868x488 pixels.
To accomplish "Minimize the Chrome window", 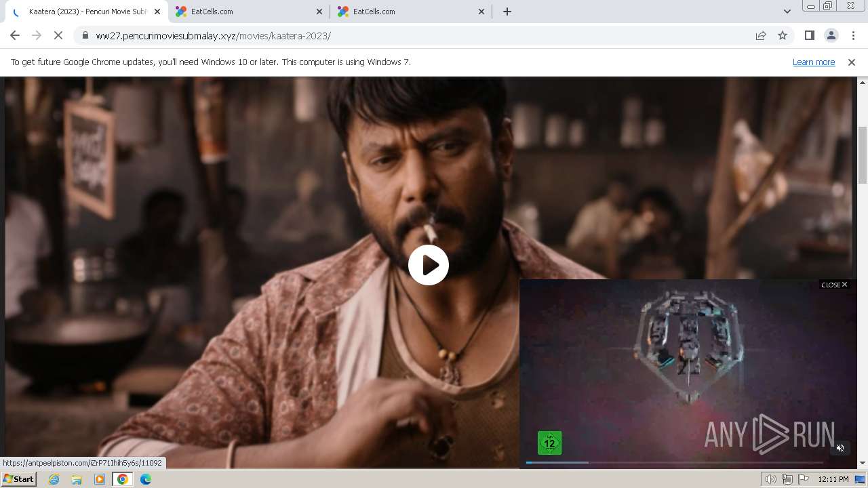I will tap(810, 6).
